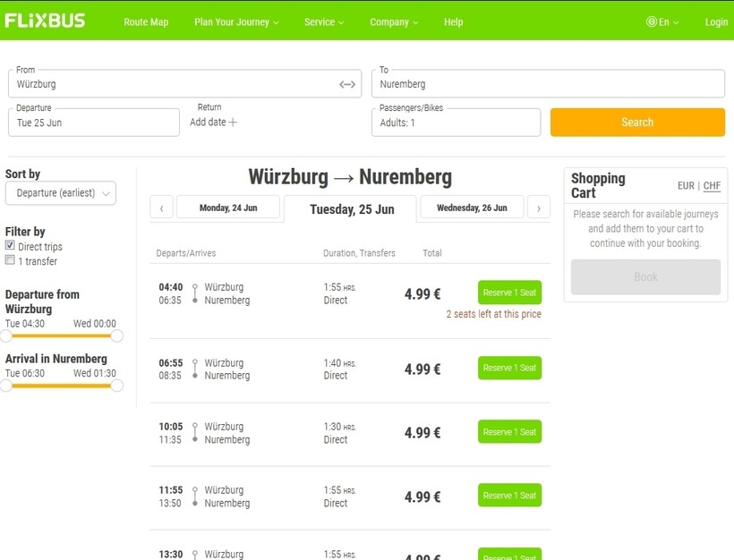The width and height of the screenshot is (734, 560).
Task: Expand the Plan Your Journey menu
Action: pos(236,22)
